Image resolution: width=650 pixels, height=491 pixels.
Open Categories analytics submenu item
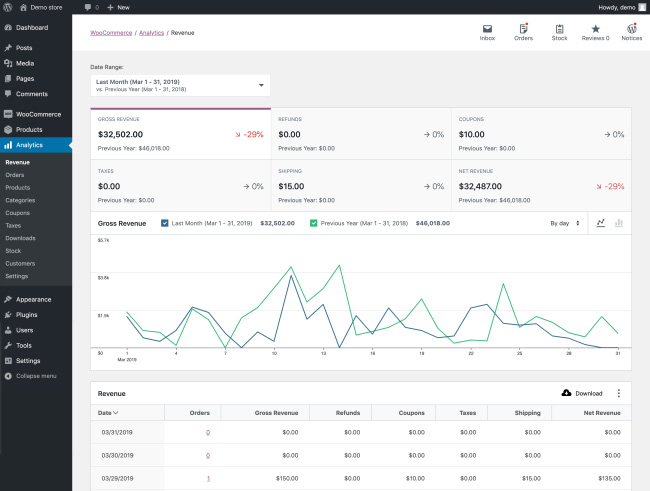(20, 200)
